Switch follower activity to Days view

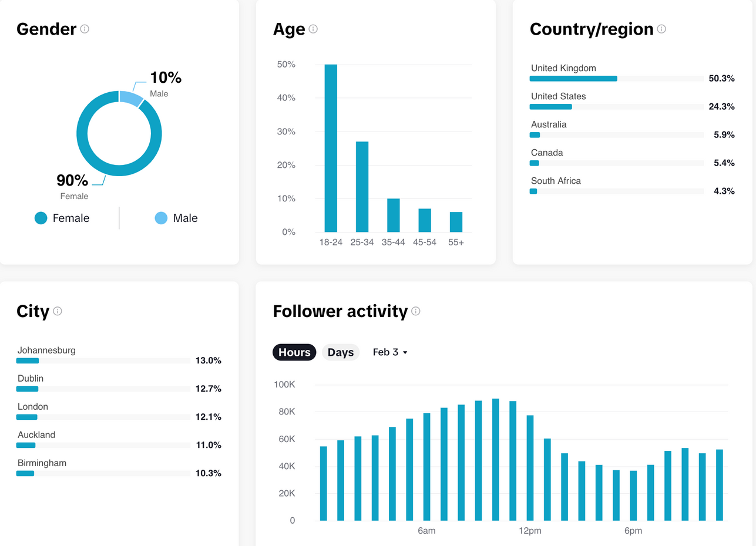341,352
